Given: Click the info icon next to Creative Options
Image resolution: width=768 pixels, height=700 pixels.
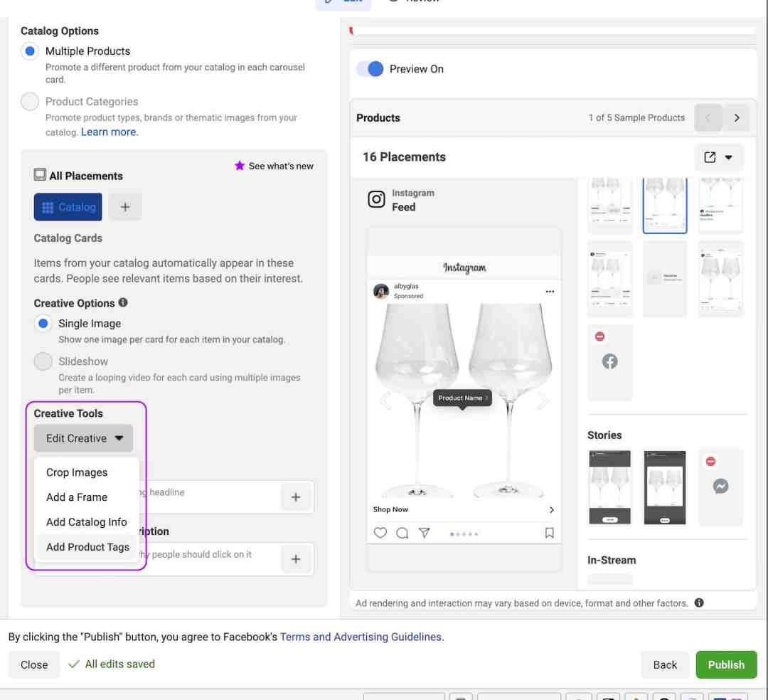Looking at the screenshot, I should pos(123,303).
